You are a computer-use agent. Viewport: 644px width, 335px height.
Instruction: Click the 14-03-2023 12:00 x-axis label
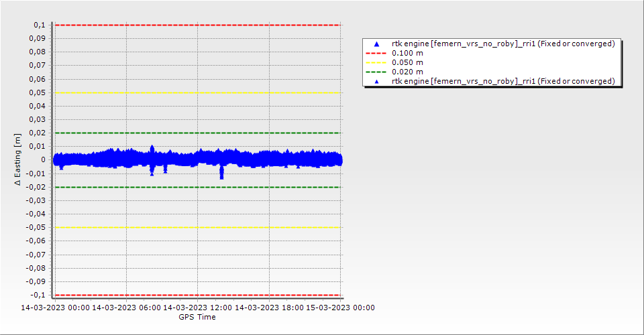(197, 308)
